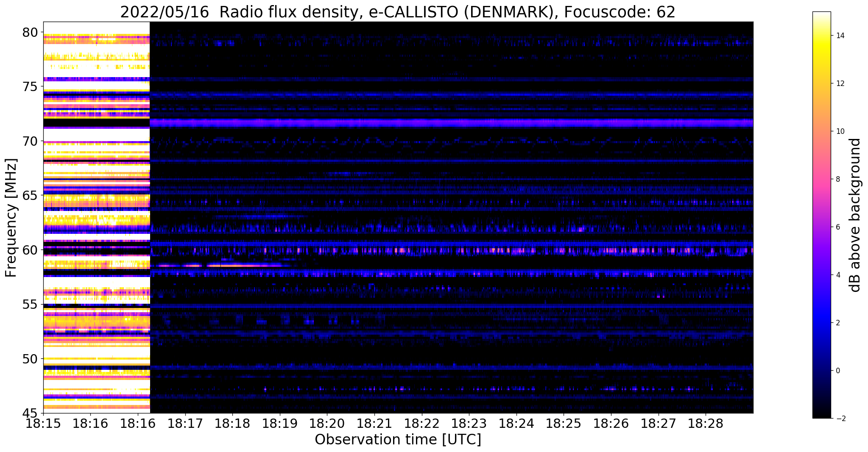Click the colorbar tick label 14
The image size is (868, 452).
click(840, 36)
